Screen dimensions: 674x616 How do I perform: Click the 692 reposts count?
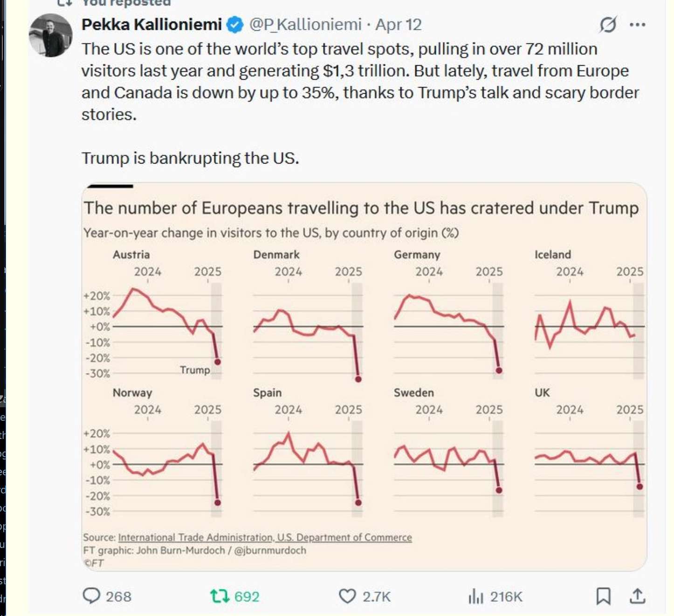[247, 596]
